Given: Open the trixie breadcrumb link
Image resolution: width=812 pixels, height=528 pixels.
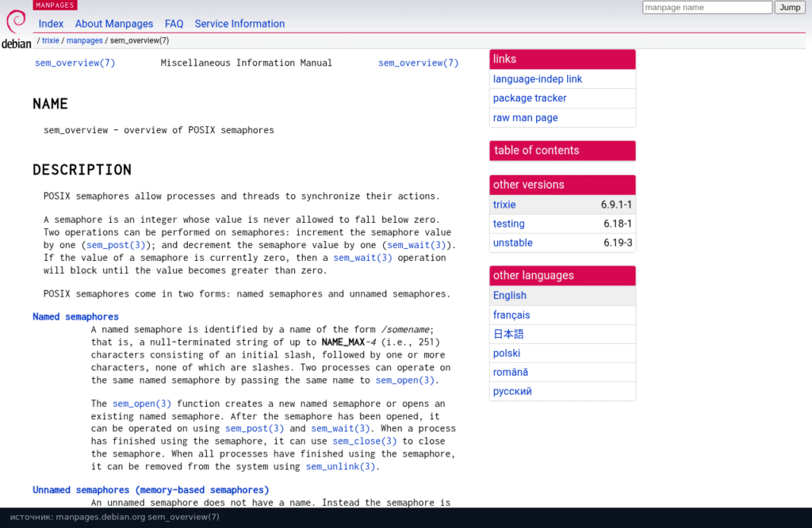Looking at the screenshot, I should tap(50, 40).
